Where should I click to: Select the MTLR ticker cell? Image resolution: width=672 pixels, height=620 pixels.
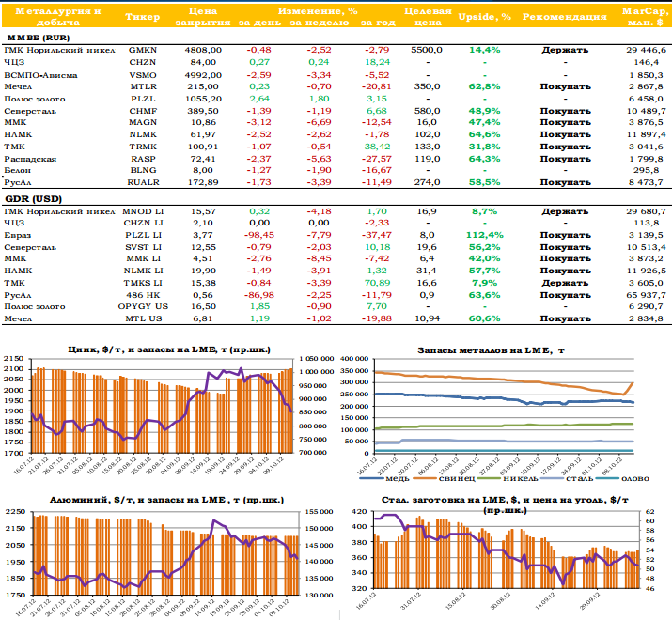coord(143,86)
